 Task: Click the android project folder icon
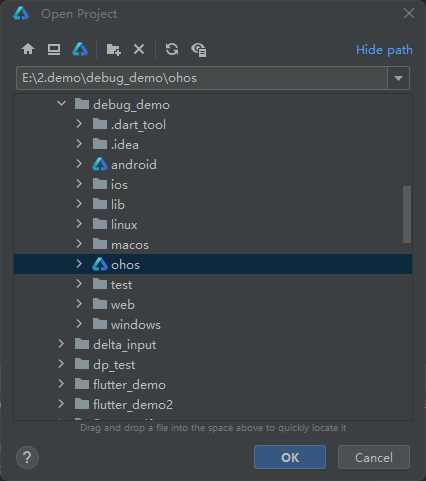tap(100, 164)
